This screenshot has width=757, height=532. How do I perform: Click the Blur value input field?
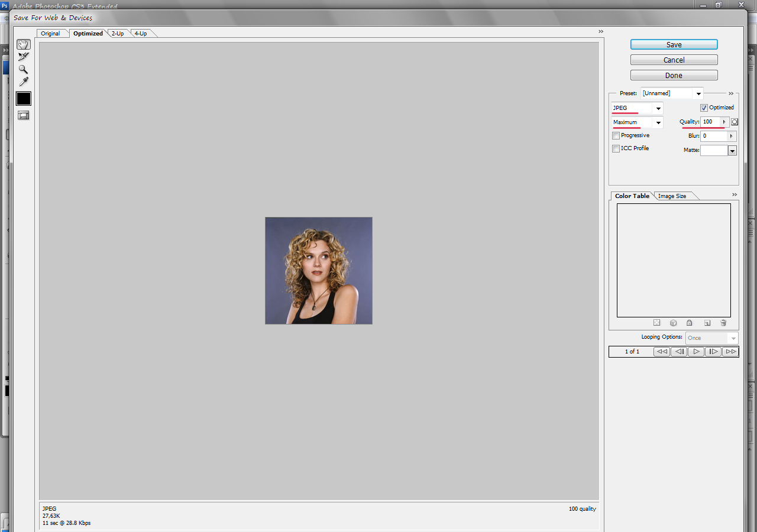713,136
